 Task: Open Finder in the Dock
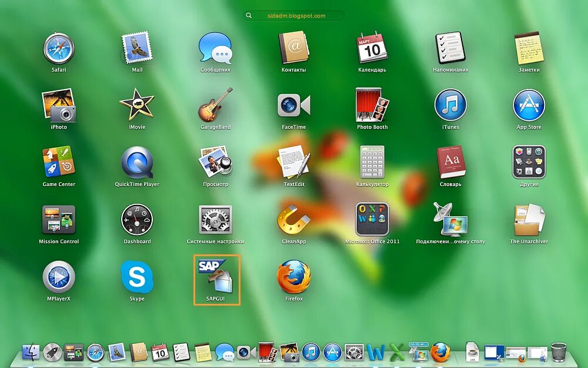coord(31,353)
